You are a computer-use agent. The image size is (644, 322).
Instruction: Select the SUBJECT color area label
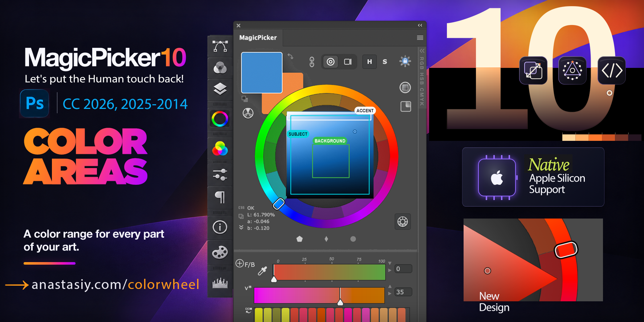tap(298, 134)
